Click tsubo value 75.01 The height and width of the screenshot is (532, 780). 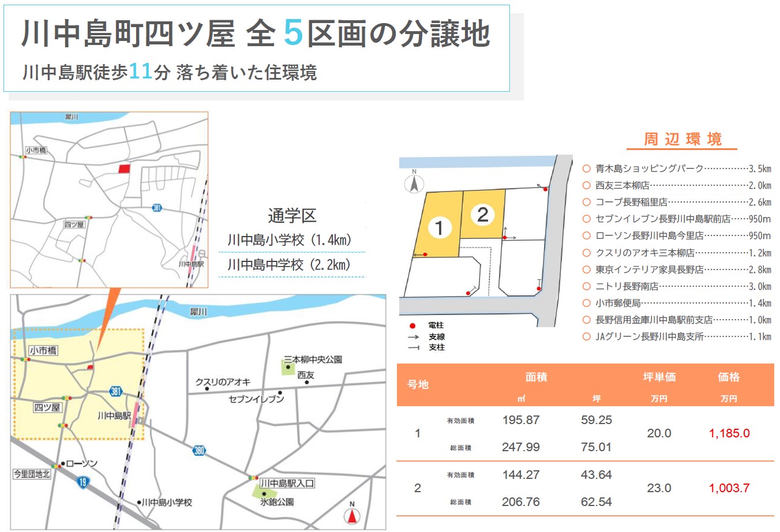[597, 447]
